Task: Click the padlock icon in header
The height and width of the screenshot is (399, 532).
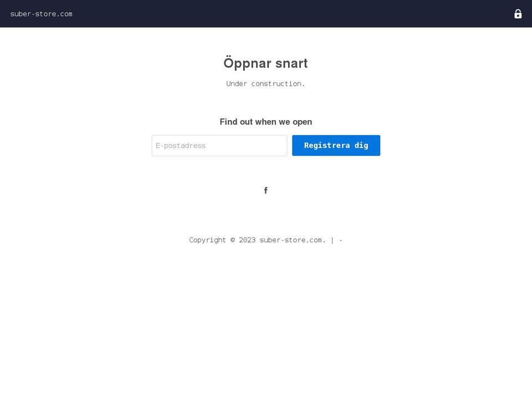Action: [x=518, y=14]
